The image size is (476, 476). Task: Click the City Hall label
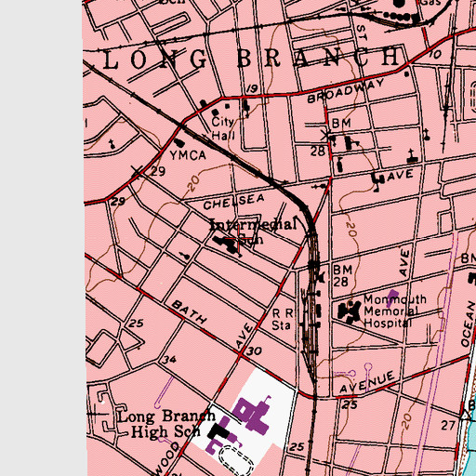pyautogui.click(x=223, y=128)
